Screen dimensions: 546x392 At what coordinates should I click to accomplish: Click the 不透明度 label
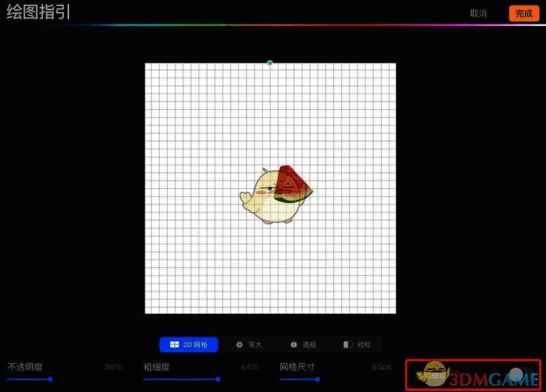pyautogui.click(x=25, y=367)
